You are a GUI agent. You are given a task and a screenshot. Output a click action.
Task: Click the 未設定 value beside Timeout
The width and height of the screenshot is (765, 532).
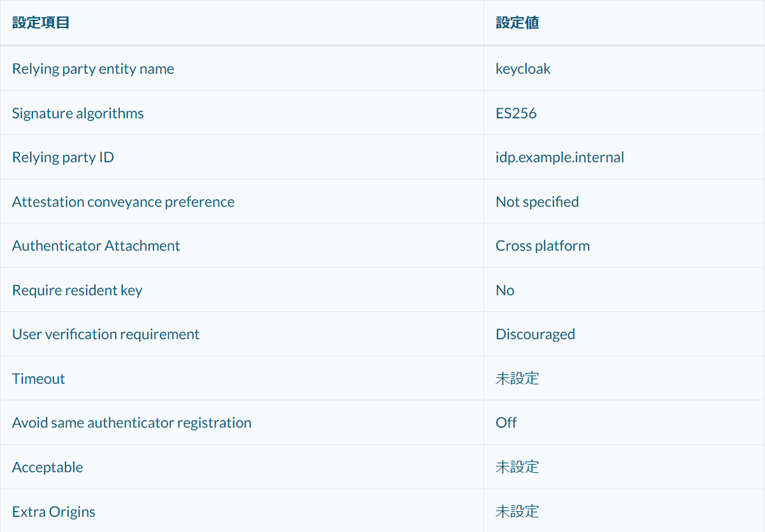pos(517,378)
